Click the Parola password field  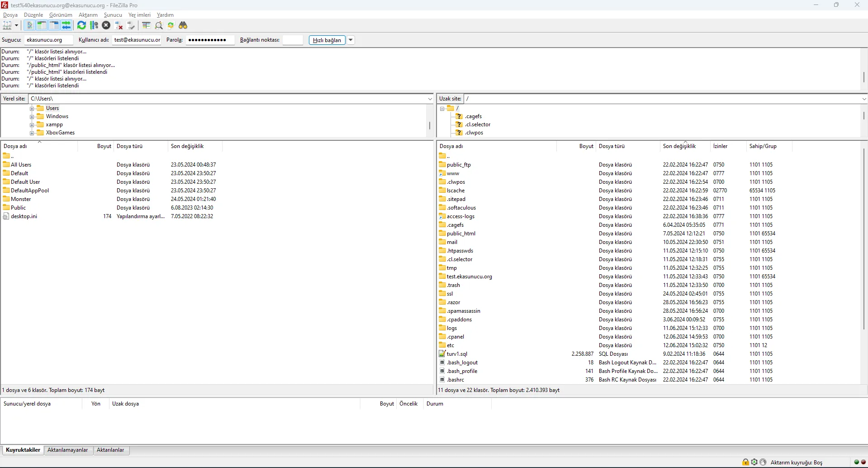click(x=210, y=40)
